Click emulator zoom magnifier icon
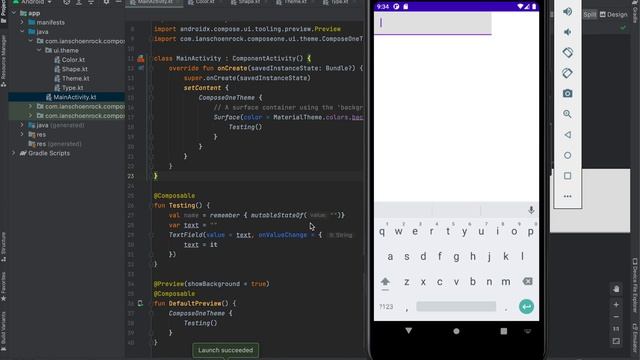This screenshot has width=640, height=360. [x=567, y=114]
